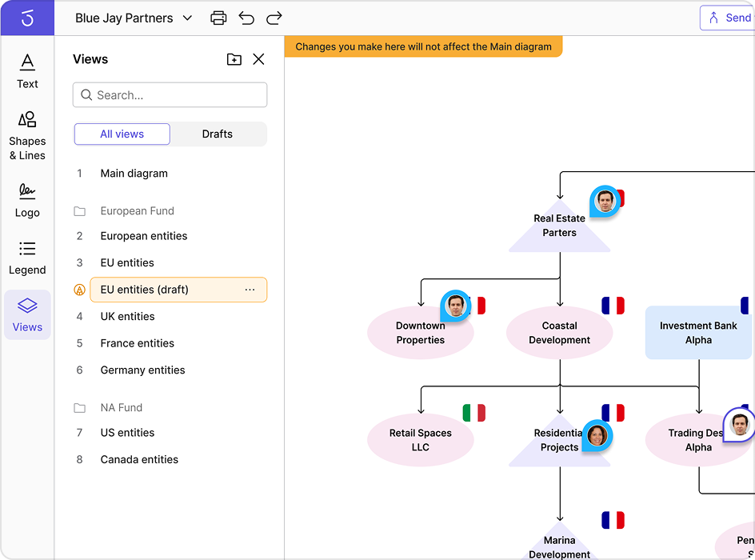Click the Send button
Image resolution: width=755 pixels, height=560 pixels.
point(729,18)
